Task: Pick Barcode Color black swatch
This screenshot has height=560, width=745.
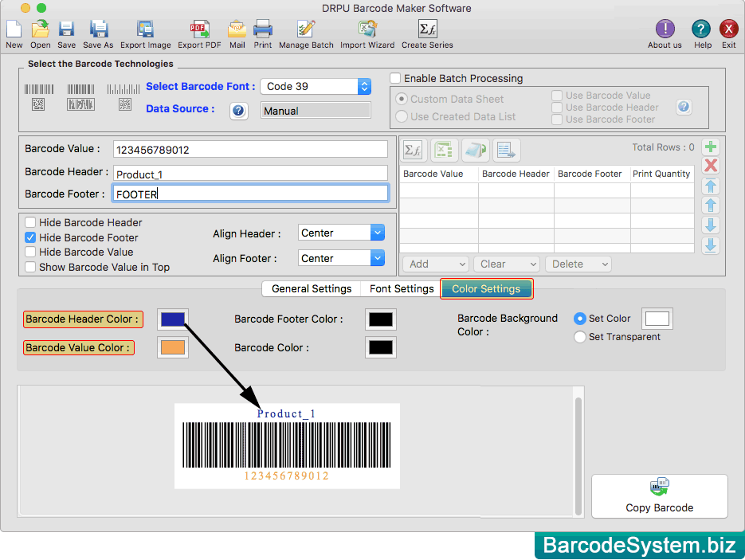Action: pos(381,347)
